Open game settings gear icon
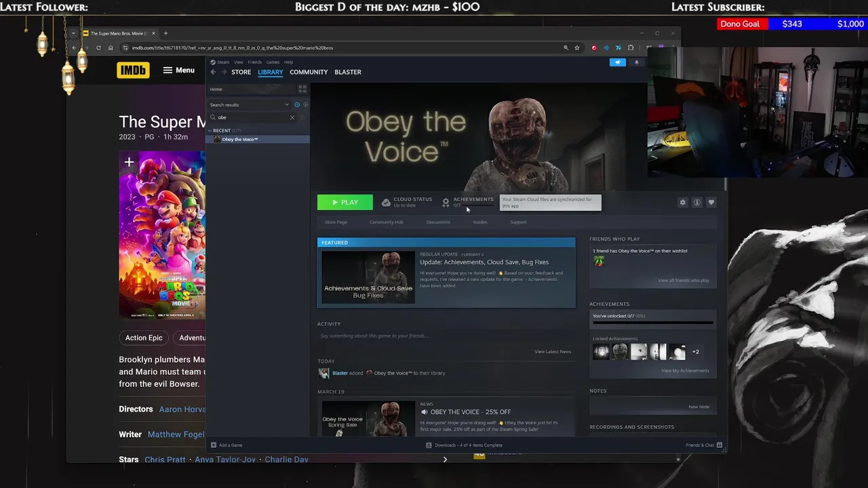Viewport: 868px width, 488px height. coord(683,203)
